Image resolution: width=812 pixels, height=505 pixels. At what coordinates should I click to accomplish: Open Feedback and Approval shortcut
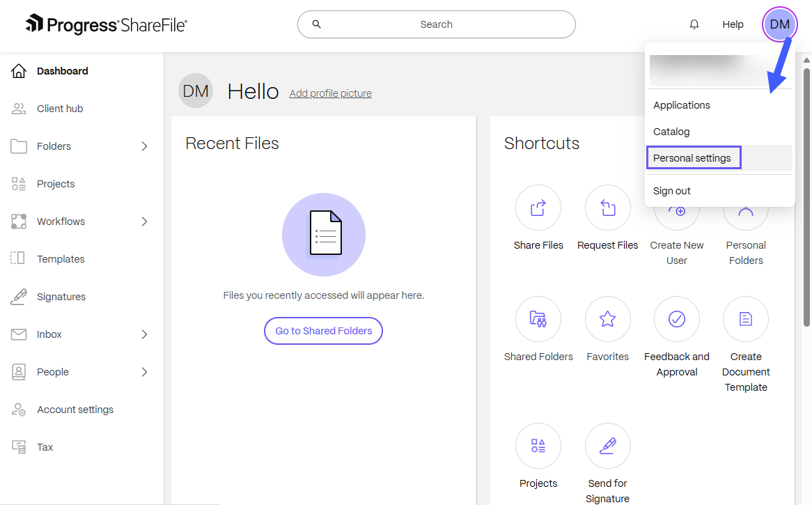pos(676,318)
